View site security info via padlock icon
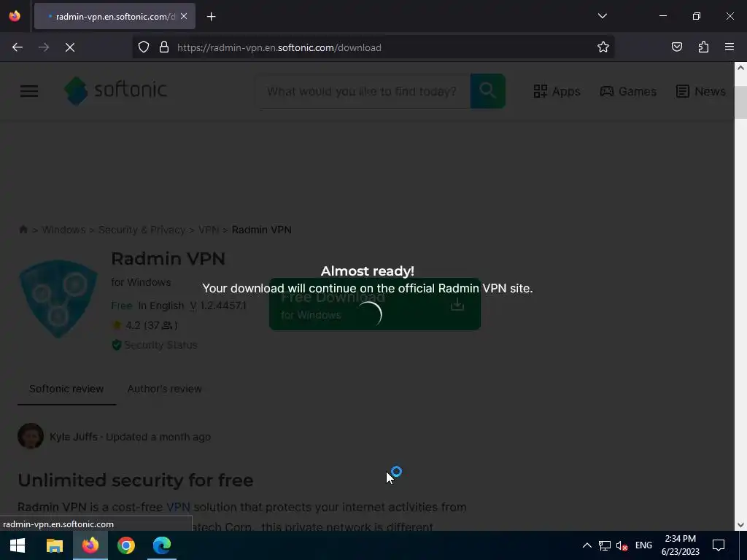This screenshot has width=747, height=560. [x=164, y=47]
